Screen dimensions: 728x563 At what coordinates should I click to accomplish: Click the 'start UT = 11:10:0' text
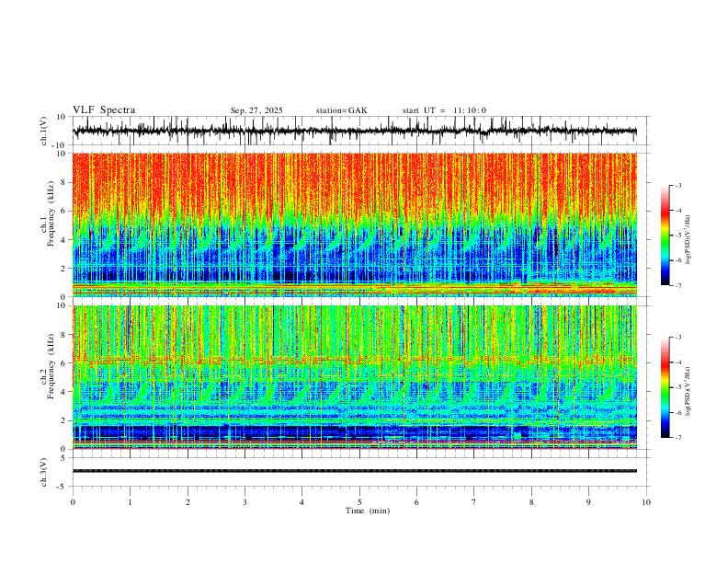(444, 110)
